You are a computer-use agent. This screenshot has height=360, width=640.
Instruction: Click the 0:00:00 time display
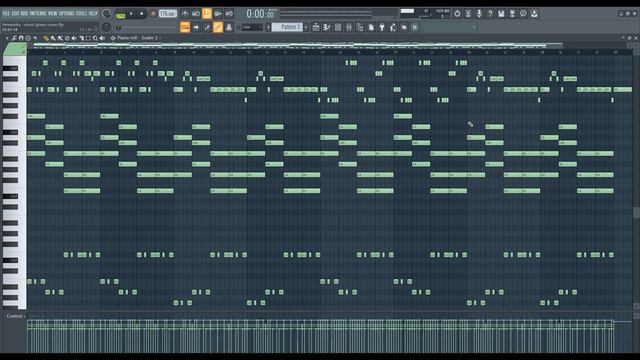260,14
